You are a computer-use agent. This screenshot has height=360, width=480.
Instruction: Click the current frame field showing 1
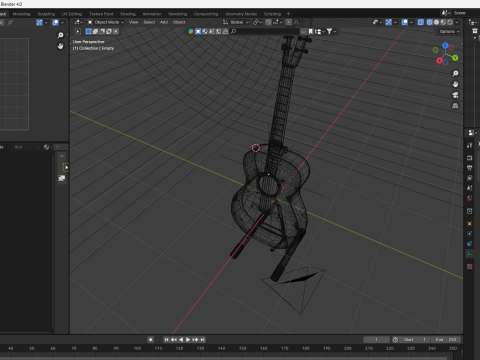tap(376, 340)
